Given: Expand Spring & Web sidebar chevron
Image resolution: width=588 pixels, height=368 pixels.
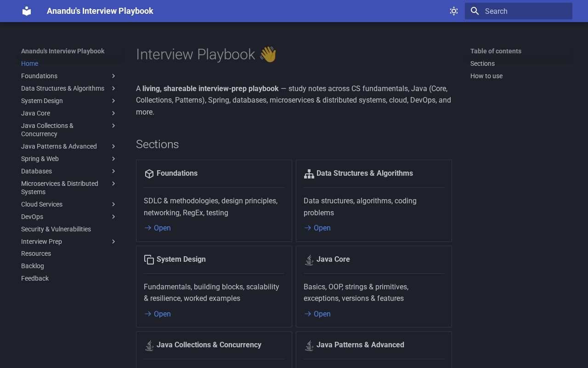Looking at the screenshot, I should tap(113, 159).
